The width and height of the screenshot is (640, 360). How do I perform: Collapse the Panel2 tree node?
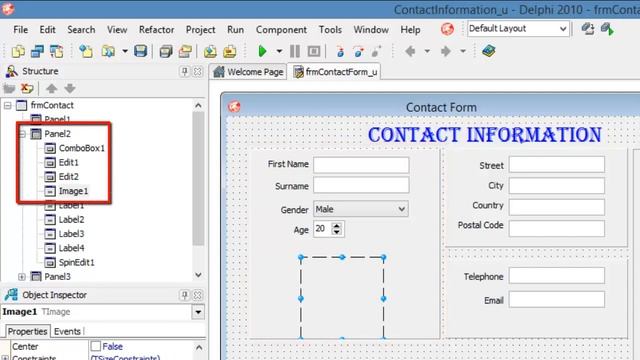pyautogui.click(x=22, y=134)
